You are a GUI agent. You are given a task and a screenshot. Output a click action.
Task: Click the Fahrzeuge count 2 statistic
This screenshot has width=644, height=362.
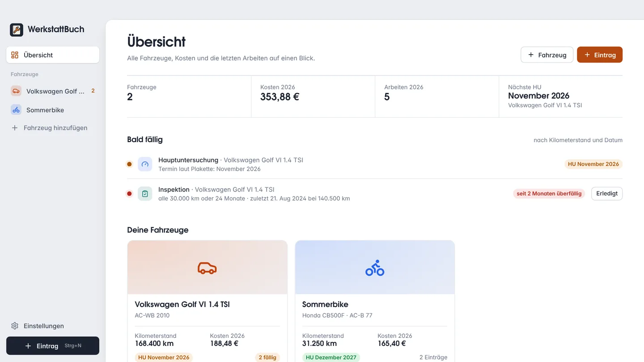pyautogui.click(x=130, y=97)
